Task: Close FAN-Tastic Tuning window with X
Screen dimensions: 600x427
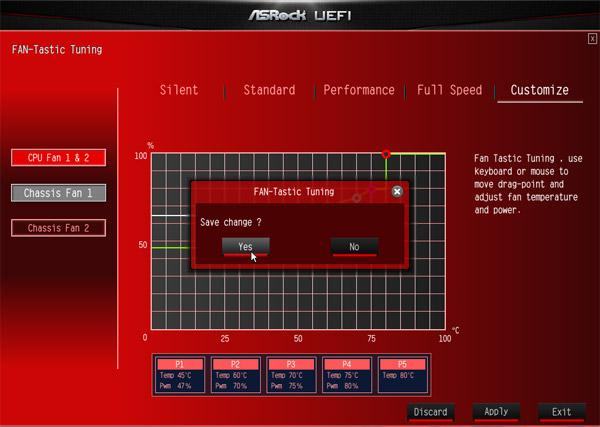Action: coord(592,39)
